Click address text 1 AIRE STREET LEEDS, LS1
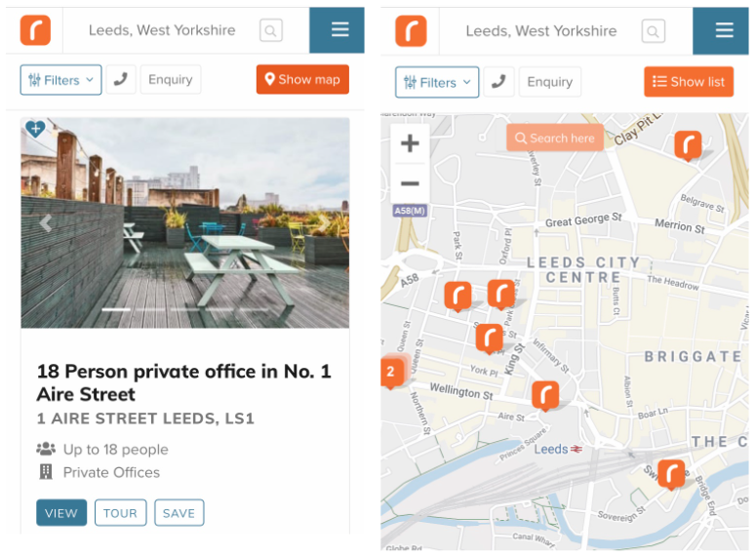This screenshot has width=756, height=558. point(145,418)
